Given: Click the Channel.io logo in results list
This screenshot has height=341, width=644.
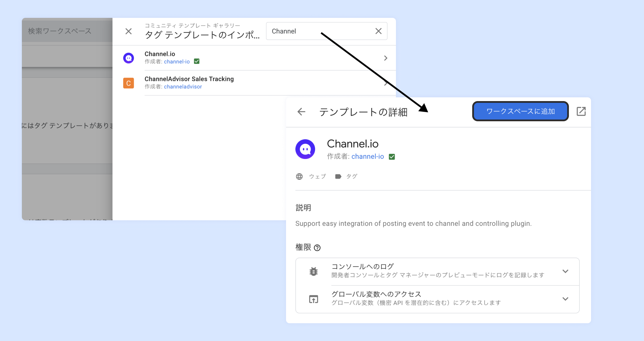Looking at the screenshot, I should point(129,58).
